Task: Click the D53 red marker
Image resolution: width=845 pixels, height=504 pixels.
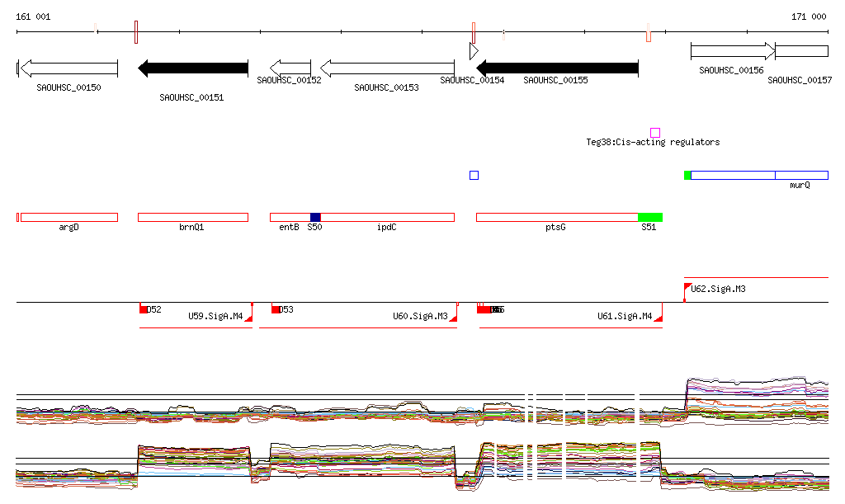Action: [276, 309]
